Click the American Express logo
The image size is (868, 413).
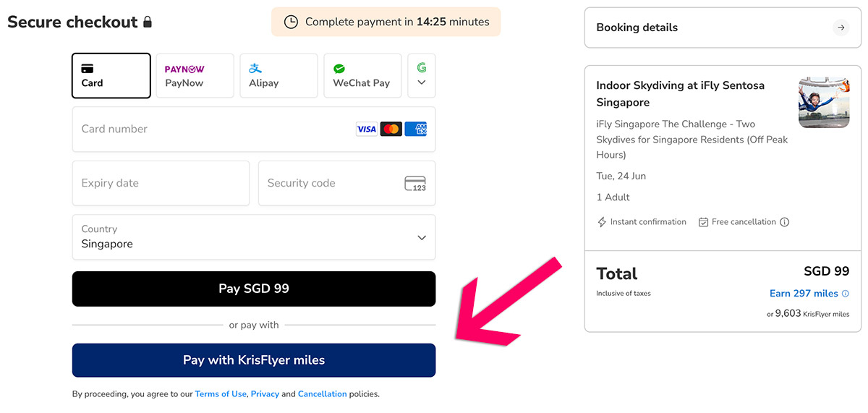416,129
